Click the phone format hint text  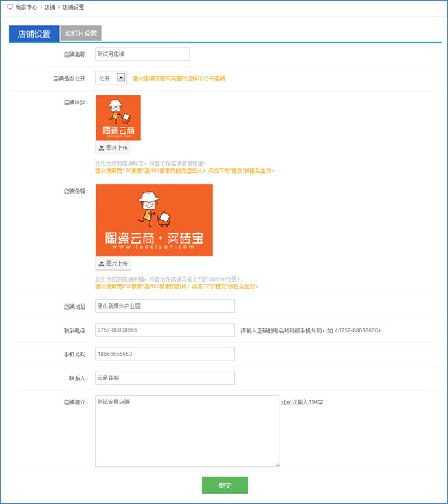point(311,330)
